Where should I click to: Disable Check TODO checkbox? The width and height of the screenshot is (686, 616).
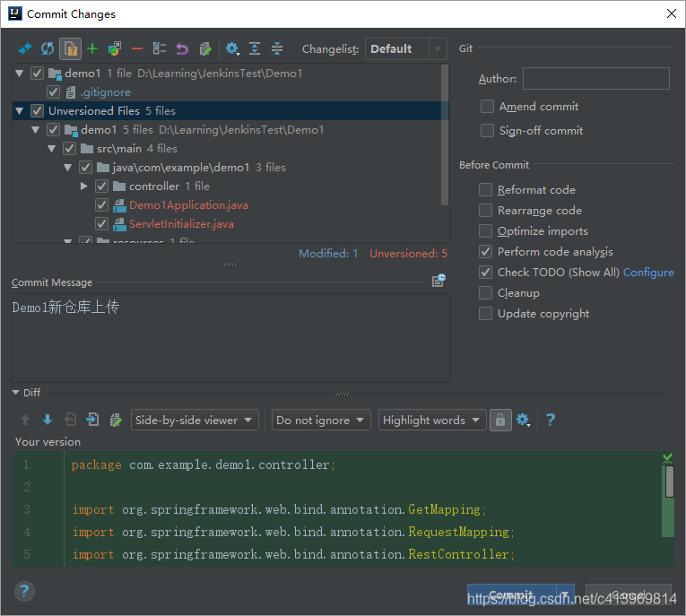(x=485, y=272)
